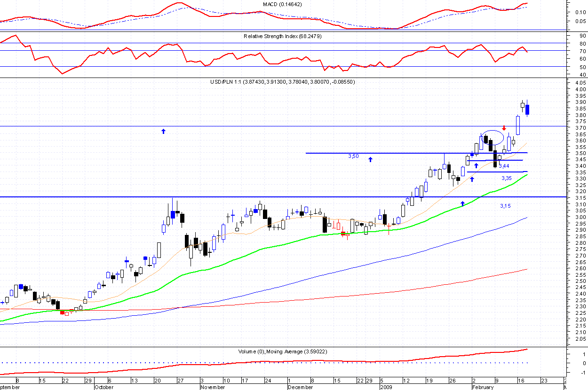This screenshot has height=390, width=588.
Task: Click the 0.05 value on the MACD axis
Action: [580, 21]
